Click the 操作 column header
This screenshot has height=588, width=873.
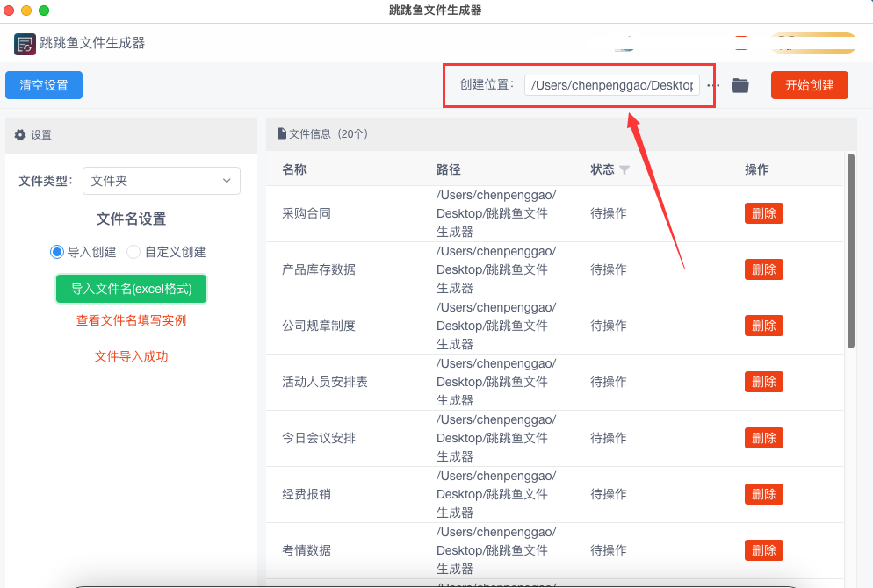click(x=757, y=169)
